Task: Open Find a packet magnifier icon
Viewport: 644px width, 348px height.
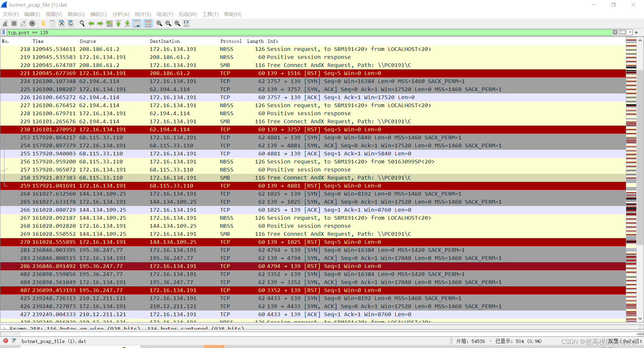Action: coord(82,23)
